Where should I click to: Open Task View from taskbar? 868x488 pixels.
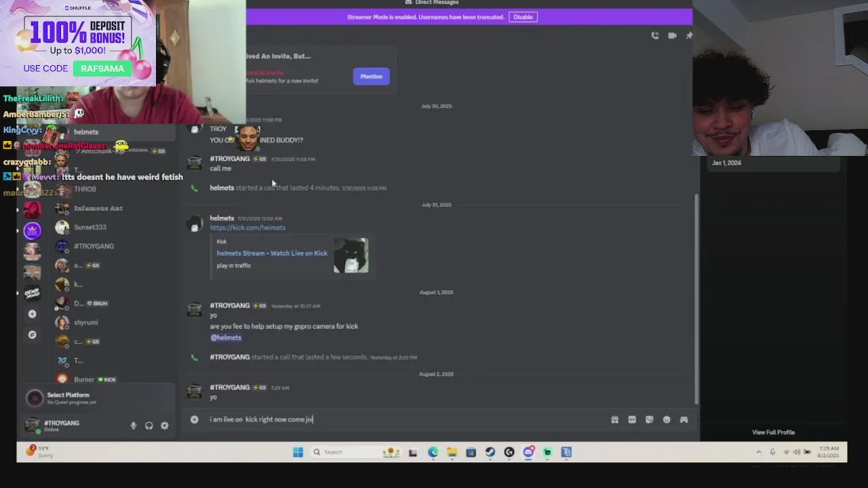412,452
